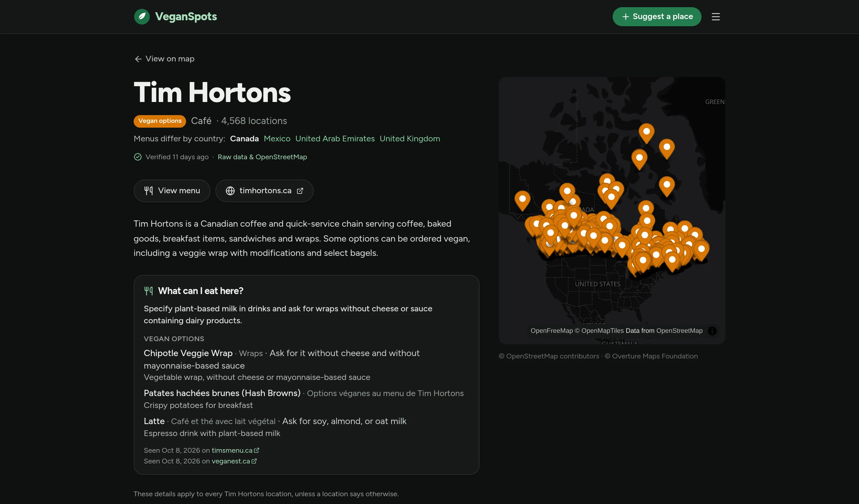859x504 pixels.
Task: Click 'Patates hachées brunes (Hash Browns)' item
Action: [x=222, y=393]
